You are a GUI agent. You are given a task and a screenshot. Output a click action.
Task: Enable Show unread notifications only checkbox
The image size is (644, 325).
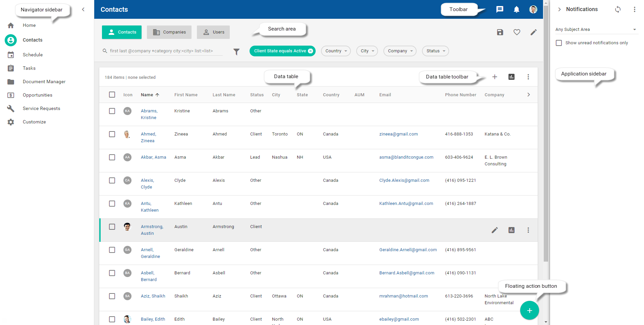(559, 43)
